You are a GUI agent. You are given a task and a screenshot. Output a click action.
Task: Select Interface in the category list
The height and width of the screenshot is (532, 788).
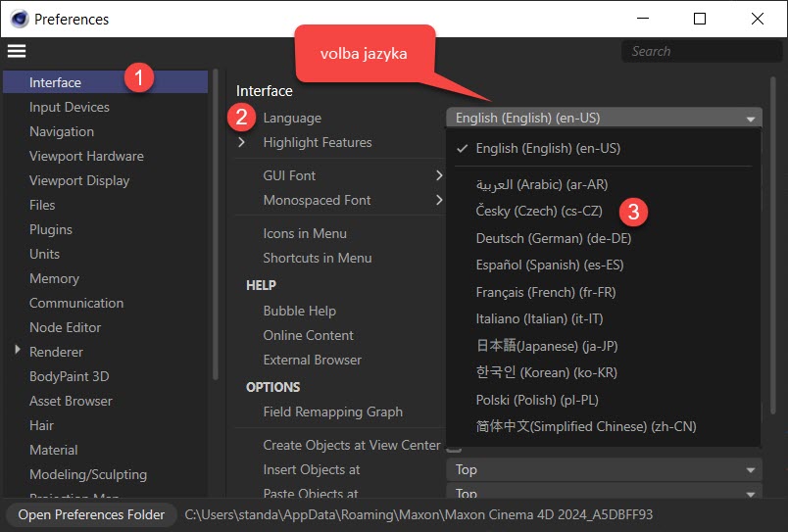pos(55,83)
